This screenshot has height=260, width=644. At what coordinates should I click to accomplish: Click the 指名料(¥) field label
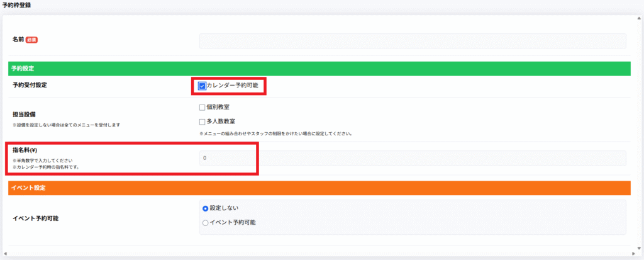(26, 150)
